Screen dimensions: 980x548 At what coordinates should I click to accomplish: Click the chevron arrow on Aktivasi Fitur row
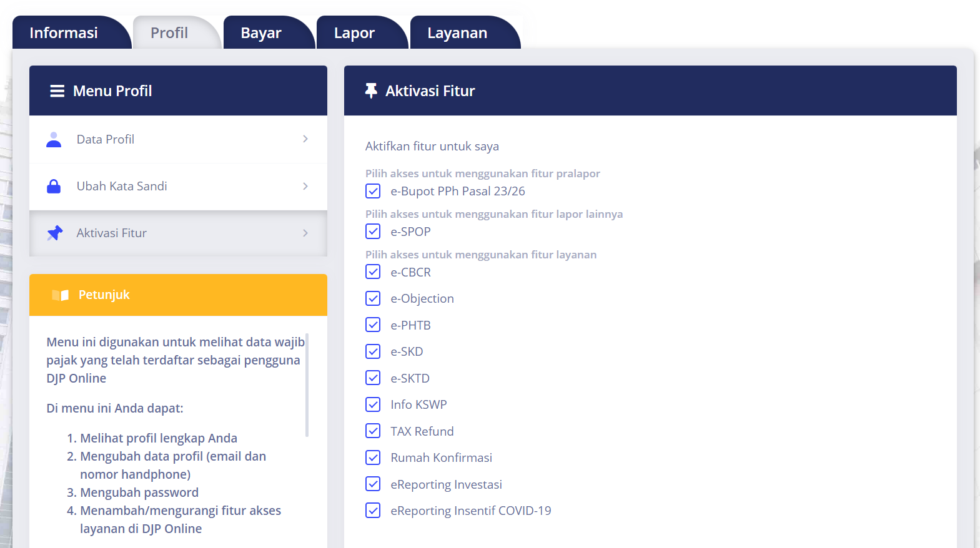pyautogui.click(x=305, y=233)
